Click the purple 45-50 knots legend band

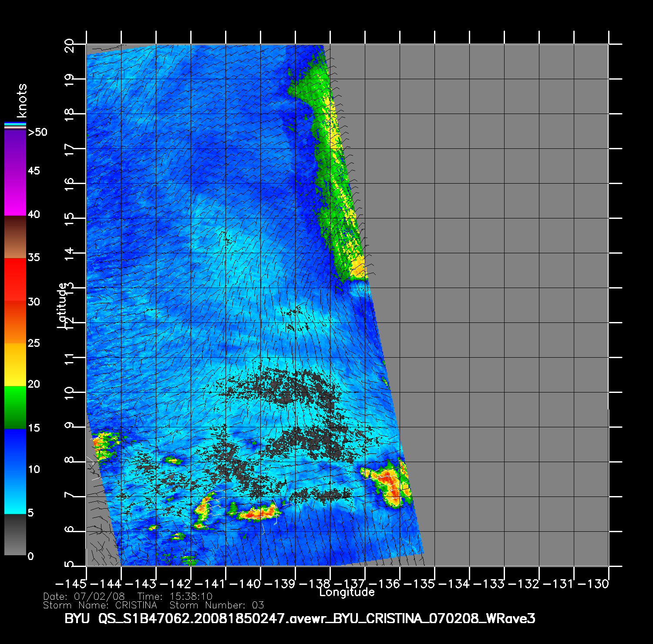point(15,150)
